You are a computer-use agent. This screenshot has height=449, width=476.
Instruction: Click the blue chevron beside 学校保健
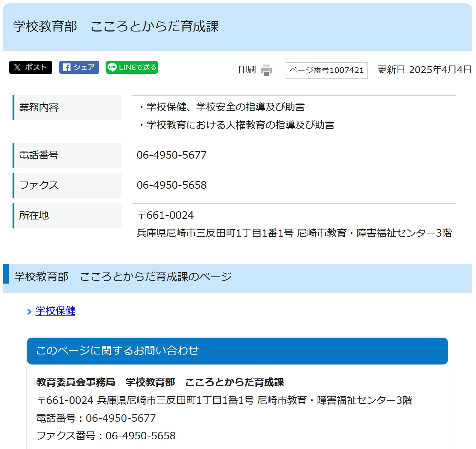(29, 312)
